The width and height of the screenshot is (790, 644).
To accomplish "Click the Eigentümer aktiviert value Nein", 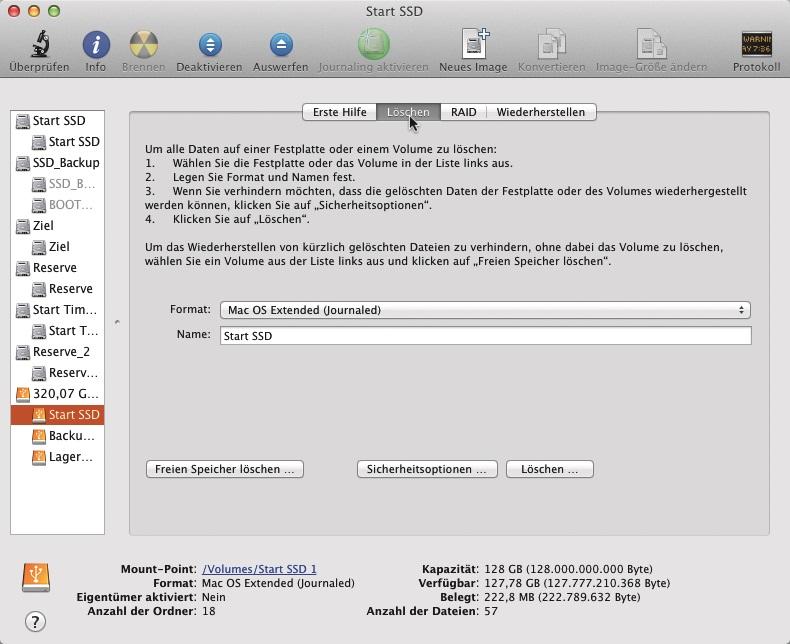I will 214,598.
